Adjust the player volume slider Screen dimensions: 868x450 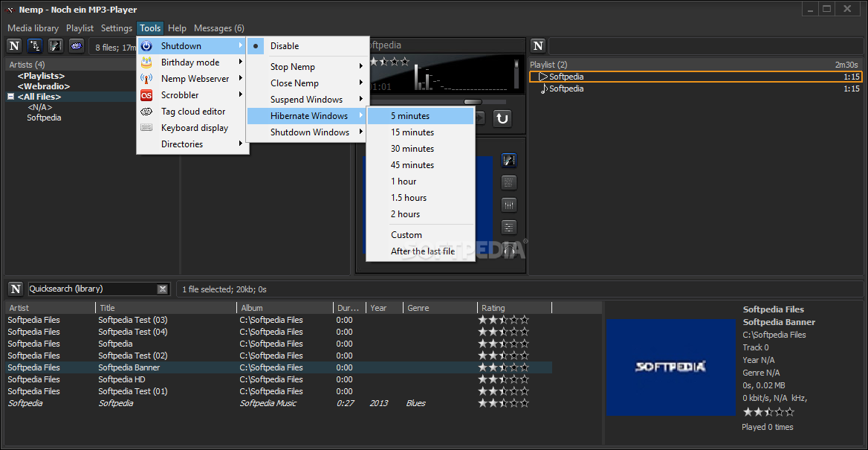pos(517,74)
